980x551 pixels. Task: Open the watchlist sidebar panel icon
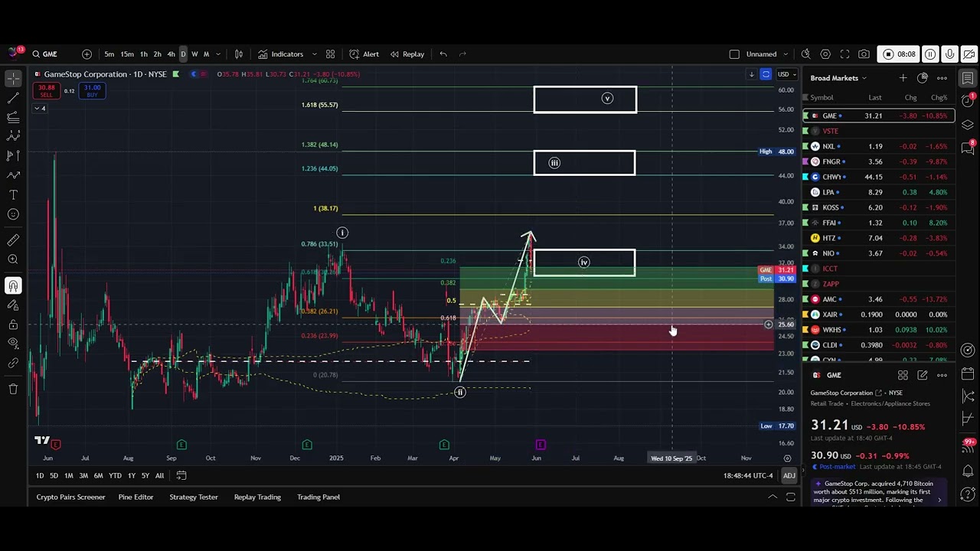coord(968,79)
